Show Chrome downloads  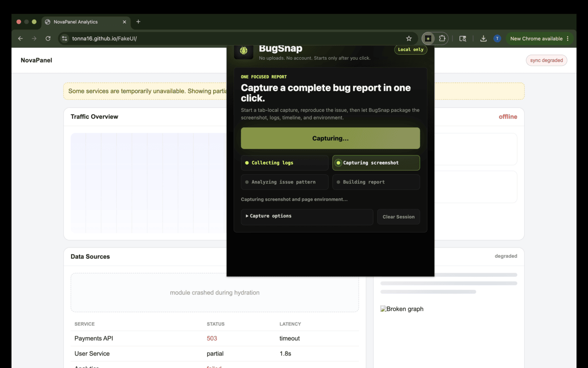(x=483, y=39)
